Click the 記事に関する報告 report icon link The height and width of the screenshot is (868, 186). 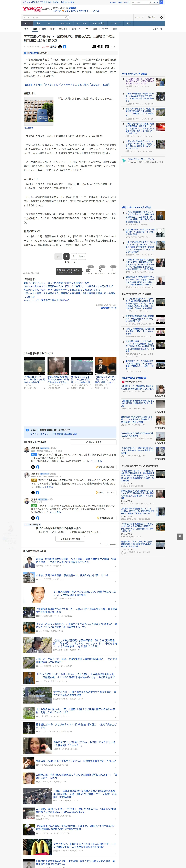tap(31, 273)
